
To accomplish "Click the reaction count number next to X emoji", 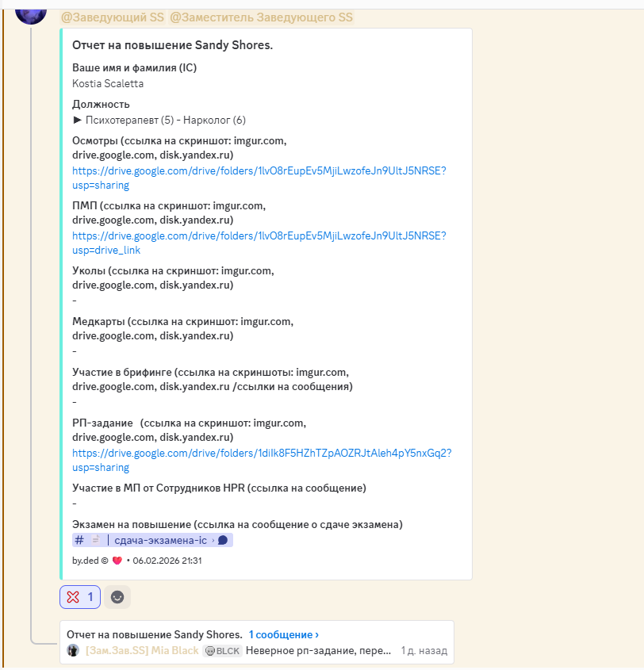I will point(90,596).
